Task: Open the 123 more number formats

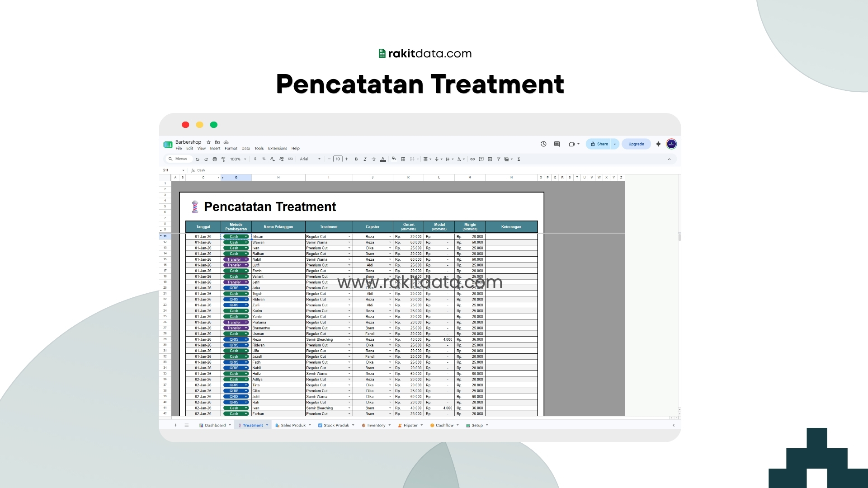Action: (290, 159)
